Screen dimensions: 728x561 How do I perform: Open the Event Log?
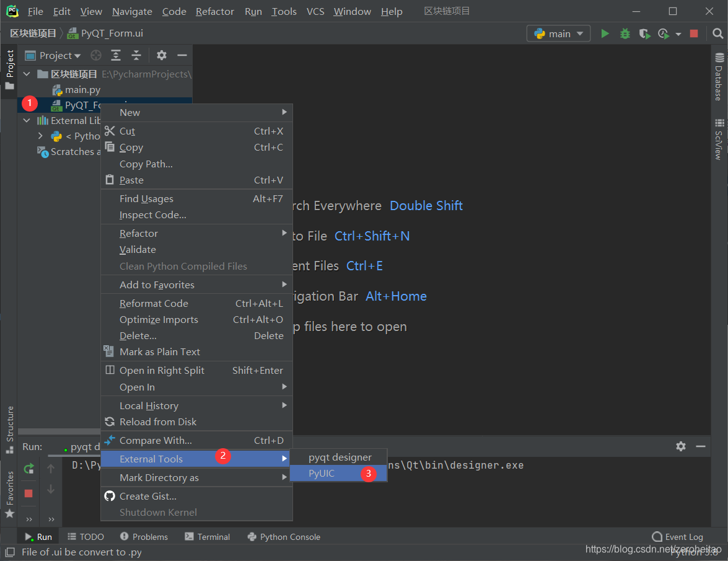tap(677, 537)
